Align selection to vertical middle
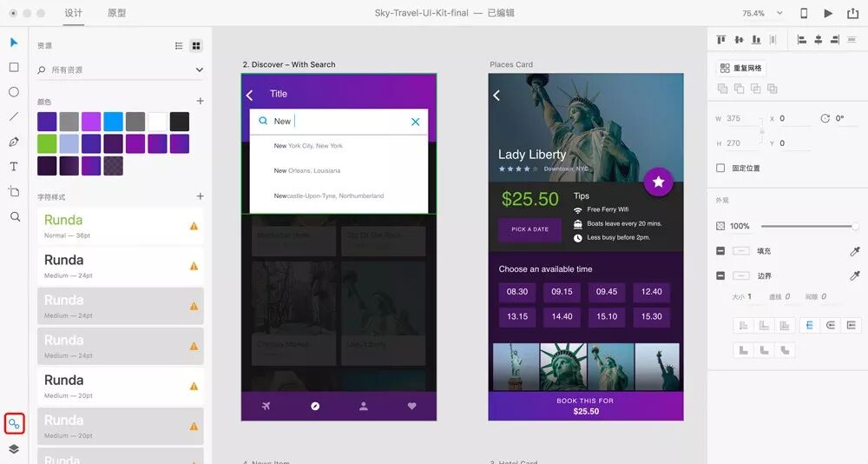 click(739, 39)
